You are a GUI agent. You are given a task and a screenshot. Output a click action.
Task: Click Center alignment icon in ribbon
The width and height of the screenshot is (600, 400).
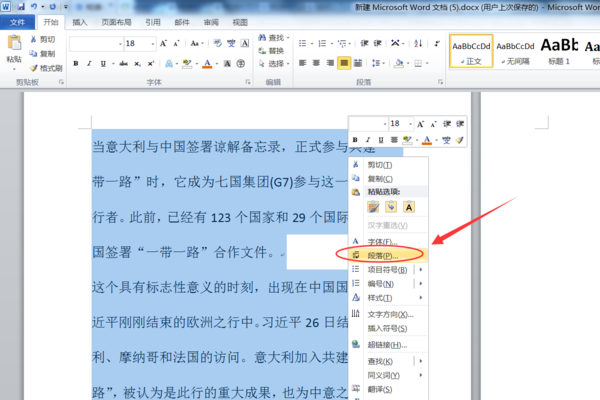(316, 63)
